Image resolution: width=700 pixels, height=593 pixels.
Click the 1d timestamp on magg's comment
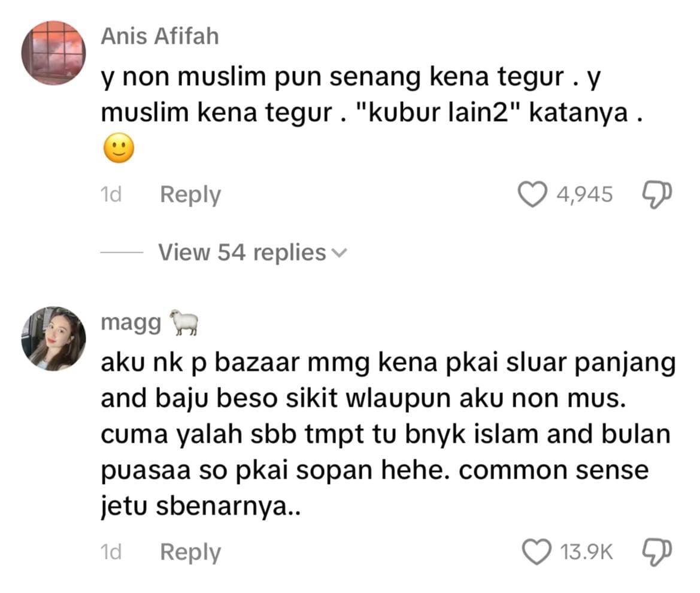point(111,552)
